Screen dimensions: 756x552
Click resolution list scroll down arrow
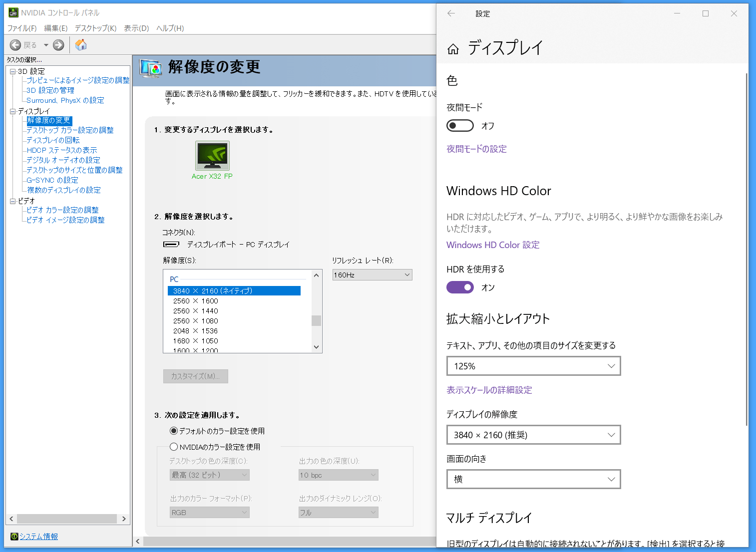(316, 347)
